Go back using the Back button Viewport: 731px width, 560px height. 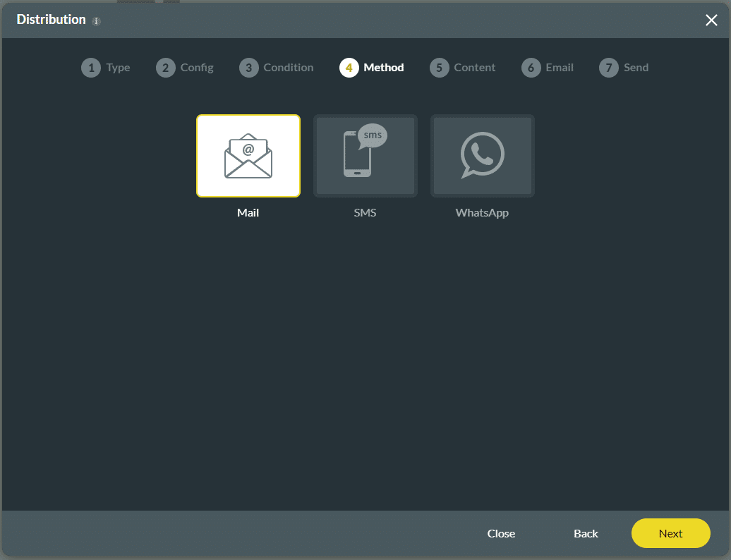[586, 533]
